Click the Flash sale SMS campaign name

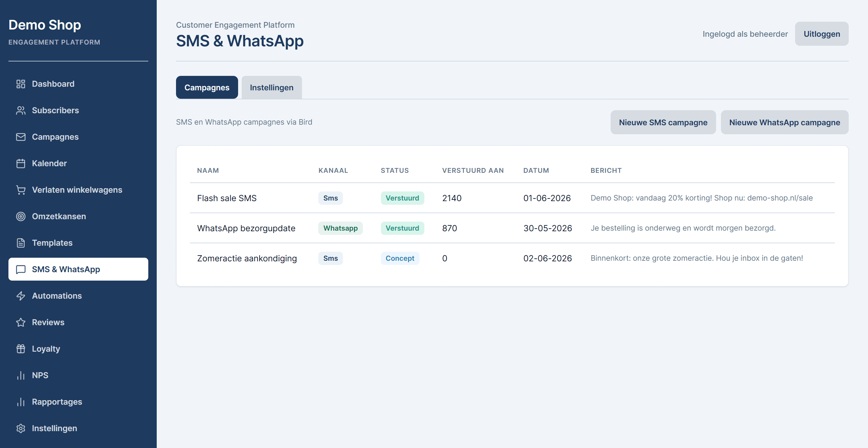click(227, 198)
